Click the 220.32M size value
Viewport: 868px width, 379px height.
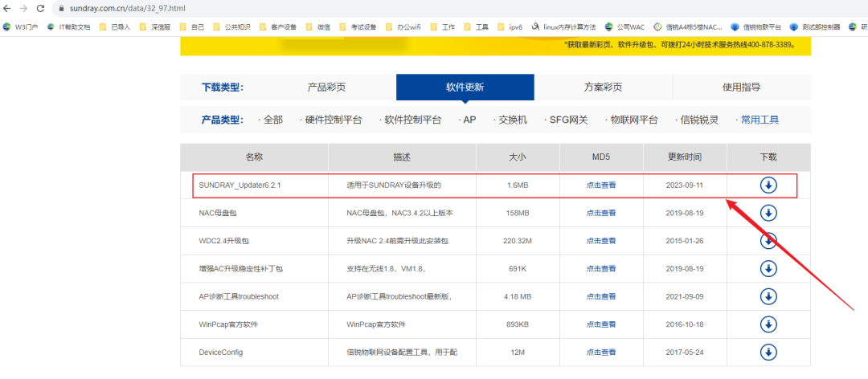point(518,241)
